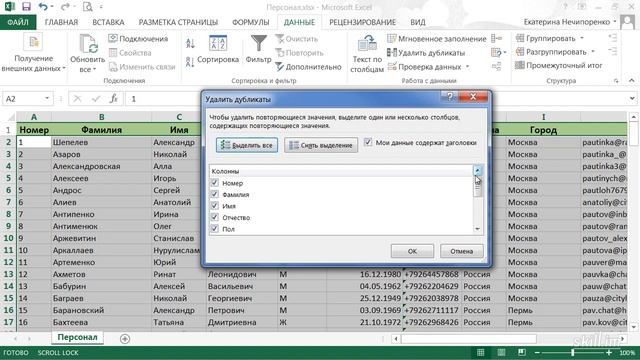Viewport: 640px width, 360px height.
Task: Switch to РАЗМЕТКА СТРАНИЦЫ tab
Action: [x=178, y=22]
